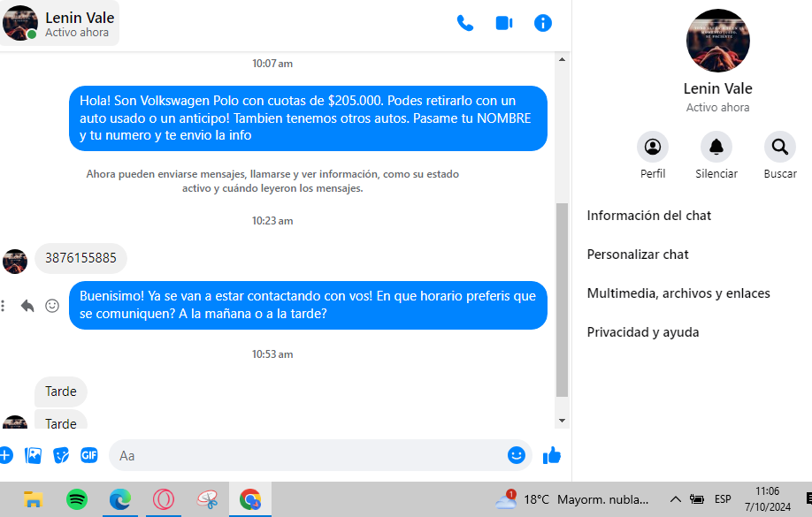Open the emoji picker in the message box
Screen dimensions: 812x517
517,455
